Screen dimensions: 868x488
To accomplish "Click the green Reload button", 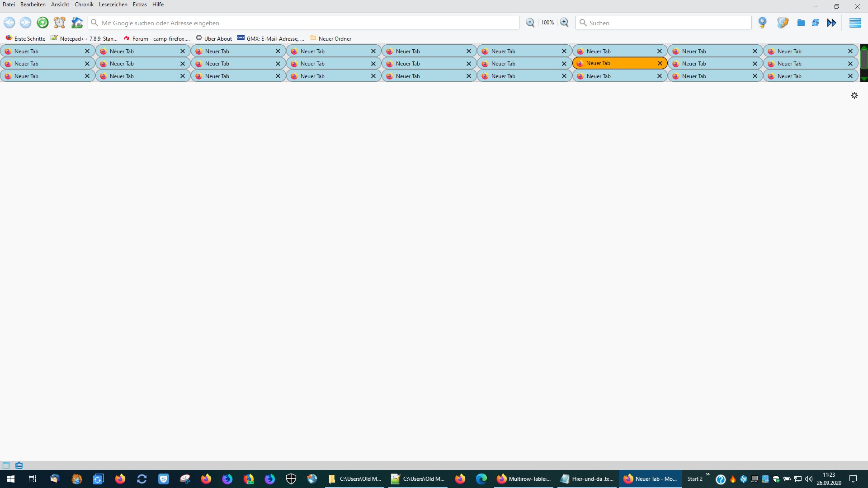I will pos(42,23).
